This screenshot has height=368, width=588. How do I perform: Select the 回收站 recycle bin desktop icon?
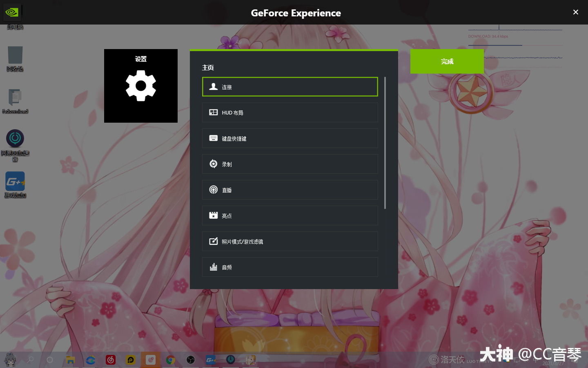point(15,58)
